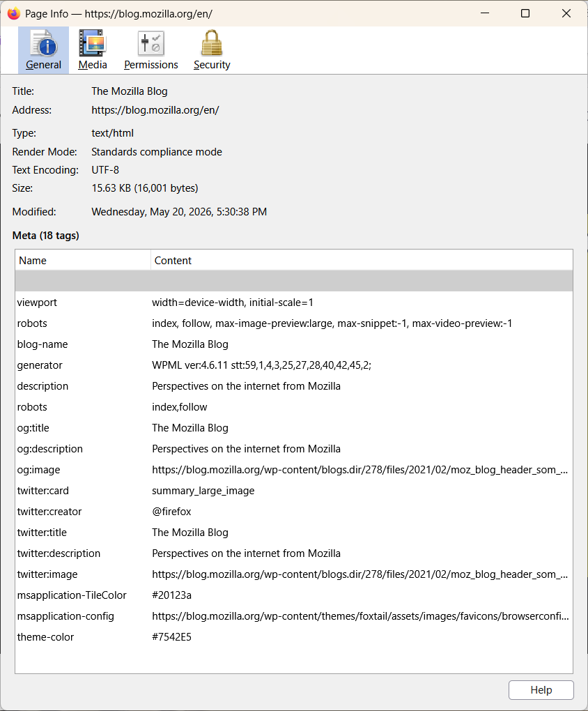This screenshot has width=588, height=711.
Task: Click width=device-width content cell
Action: (233, 303)
